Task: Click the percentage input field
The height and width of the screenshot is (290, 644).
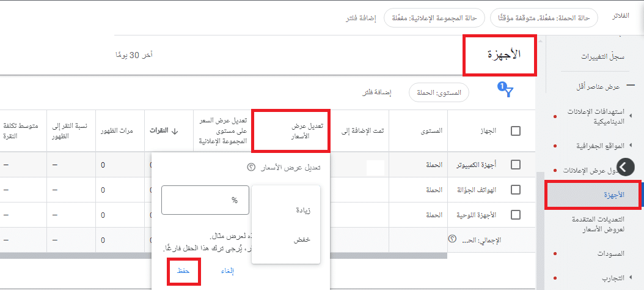Action: click(x=205, y=200)
